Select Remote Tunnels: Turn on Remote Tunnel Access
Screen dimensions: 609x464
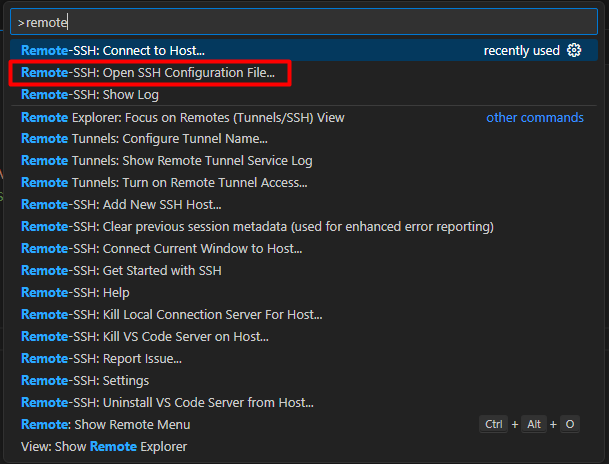tap(304, 182)
